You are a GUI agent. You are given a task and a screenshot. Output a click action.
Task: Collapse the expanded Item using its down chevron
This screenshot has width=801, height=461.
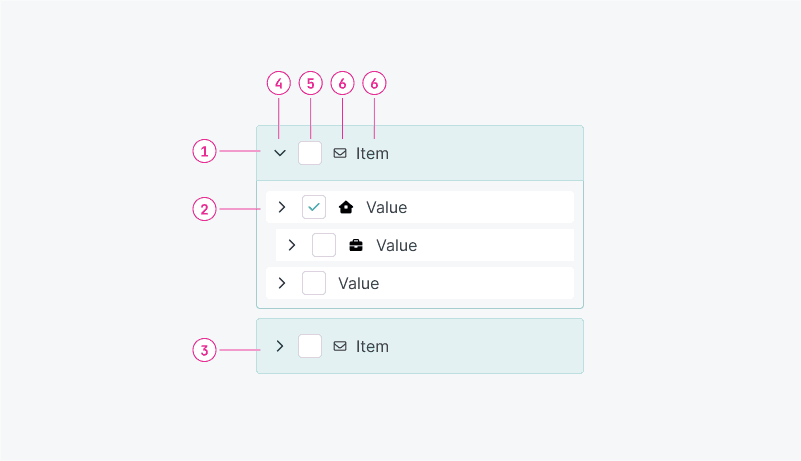(x=280, y=153)
